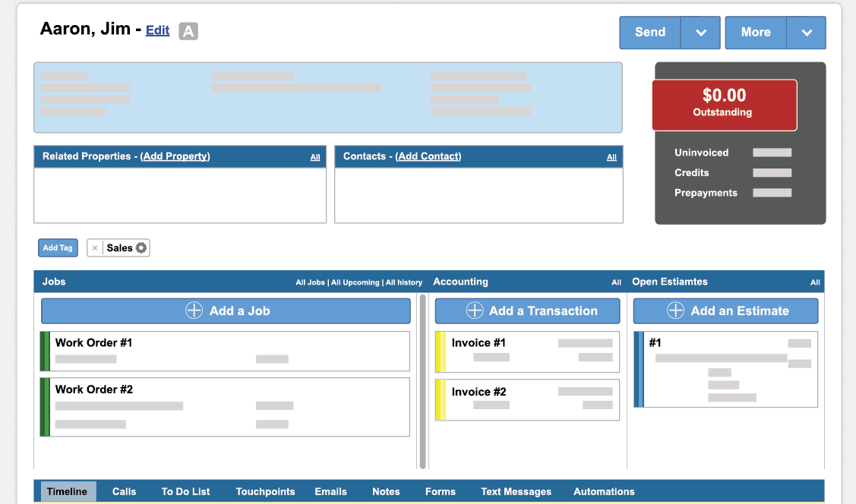
Task: View All contacts
Action: (x=611, y=157)
